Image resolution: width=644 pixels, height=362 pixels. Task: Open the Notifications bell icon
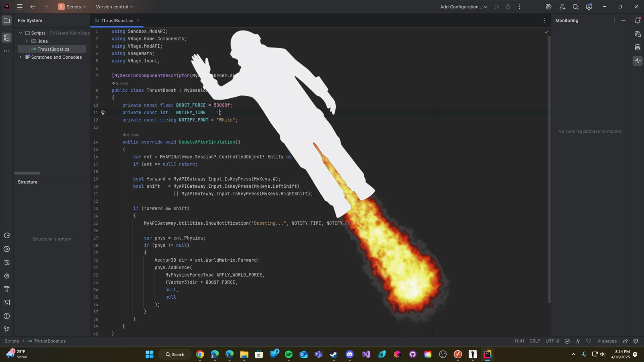(x=638, y=20)
